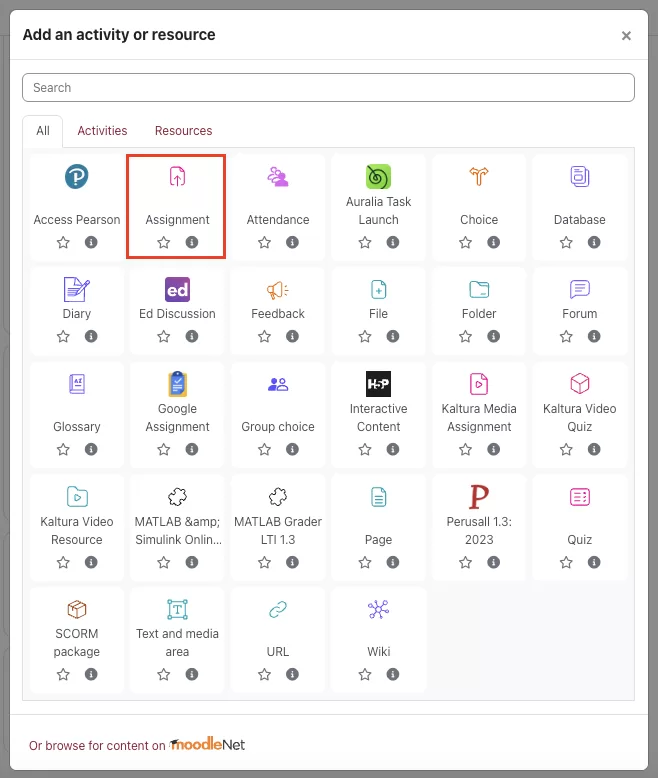Image resolution: width=658 pixels, height=778 pixels.
Task: Toggle favourite star for Feedback
Action: pyautogui.click(x=265, y=336)
